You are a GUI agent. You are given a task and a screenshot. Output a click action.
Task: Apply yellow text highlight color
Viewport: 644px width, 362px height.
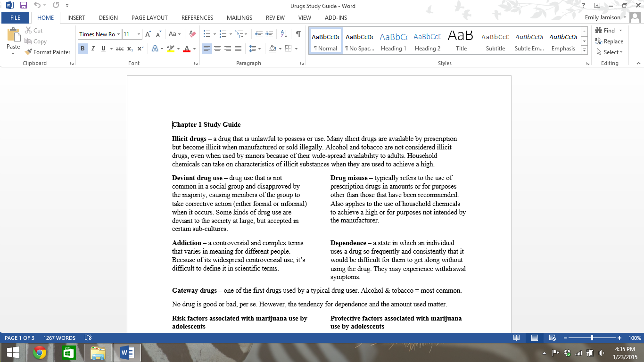(170, 49)
